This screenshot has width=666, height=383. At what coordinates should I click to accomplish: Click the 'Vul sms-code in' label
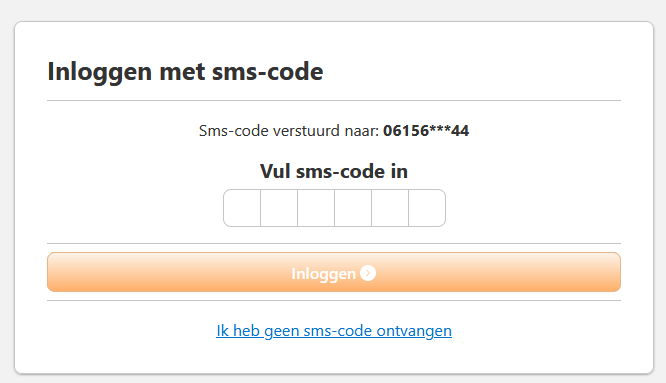click(334, 172)
